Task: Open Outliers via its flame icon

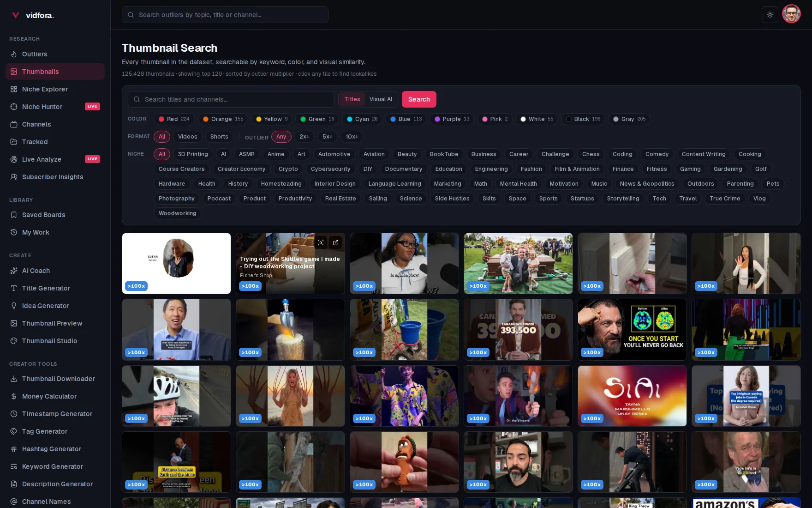Action: [x=14, y=54]
